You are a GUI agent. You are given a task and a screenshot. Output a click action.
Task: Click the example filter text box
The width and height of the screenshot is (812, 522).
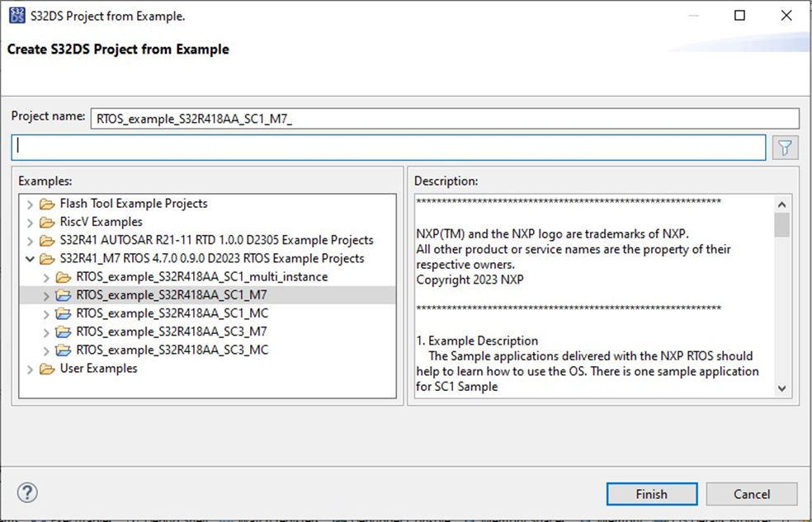pyautogui.click(x=388, y=147)
